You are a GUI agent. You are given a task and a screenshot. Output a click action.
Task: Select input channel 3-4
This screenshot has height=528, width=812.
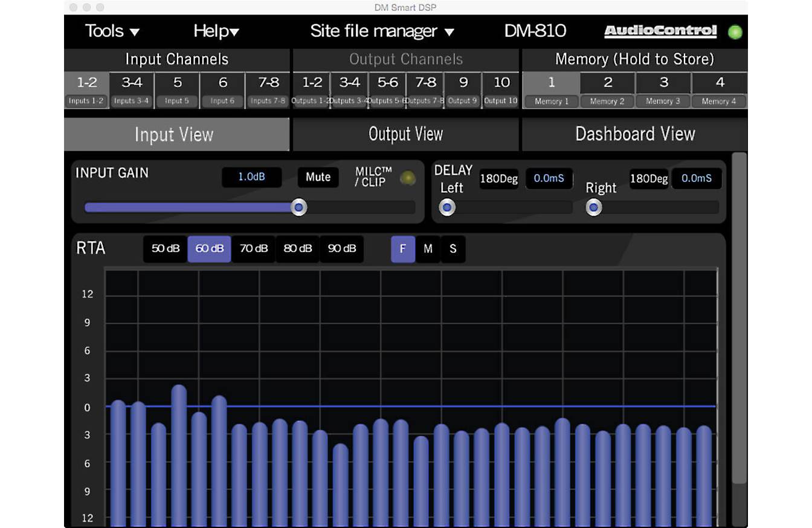[132, 89]
